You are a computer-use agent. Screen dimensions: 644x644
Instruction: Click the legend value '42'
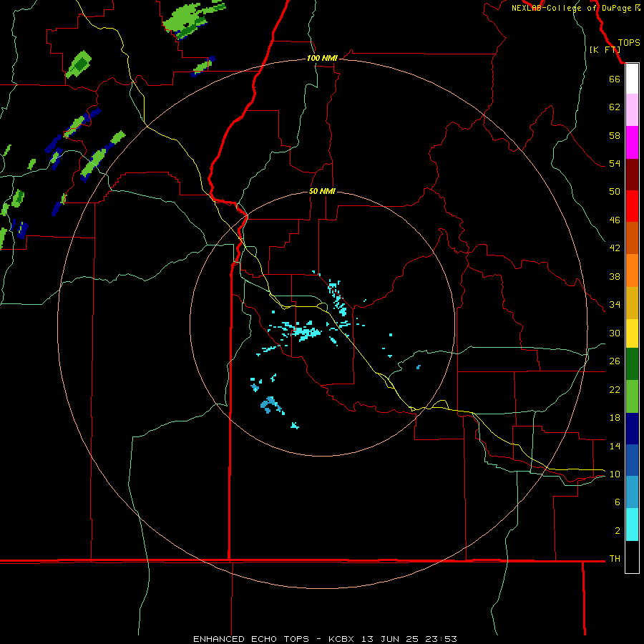[x=615, y=248]
